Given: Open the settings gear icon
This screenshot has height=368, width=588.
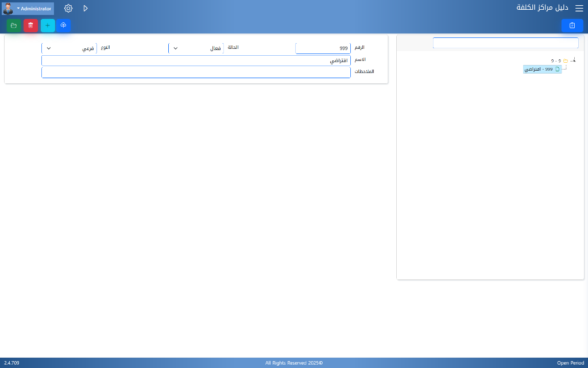Looking at the screenshot, I should pyautogui.click(x=68, y=9).
